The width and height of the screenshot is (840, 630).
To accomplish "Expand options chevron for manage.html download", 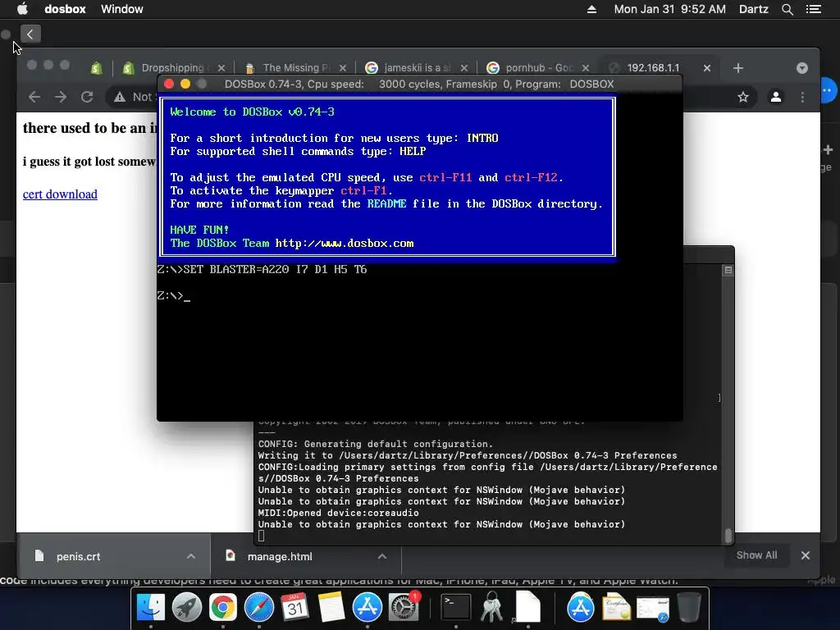I will (x=382, y=557).
